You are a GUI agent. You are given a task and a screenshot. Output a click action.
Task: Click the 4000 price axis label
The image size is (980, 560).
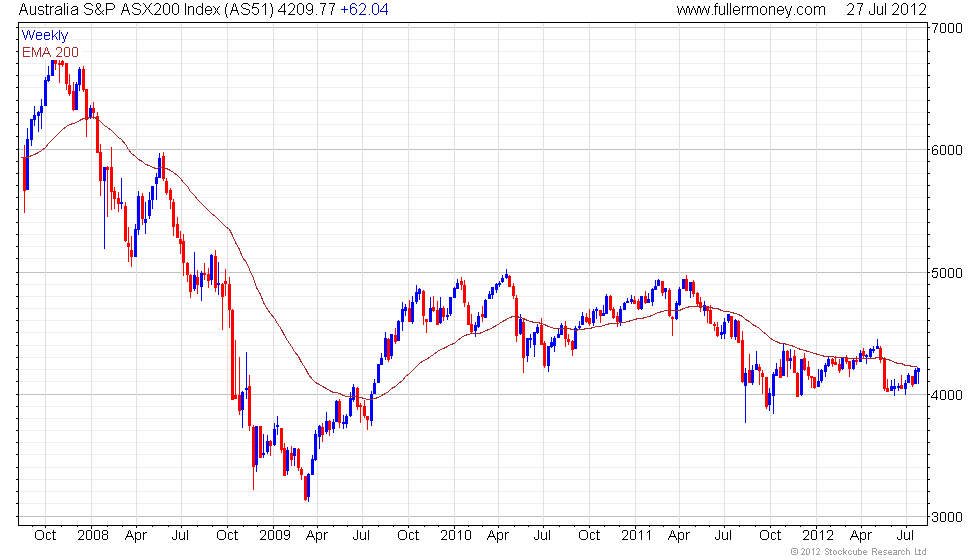pos(948,395)
